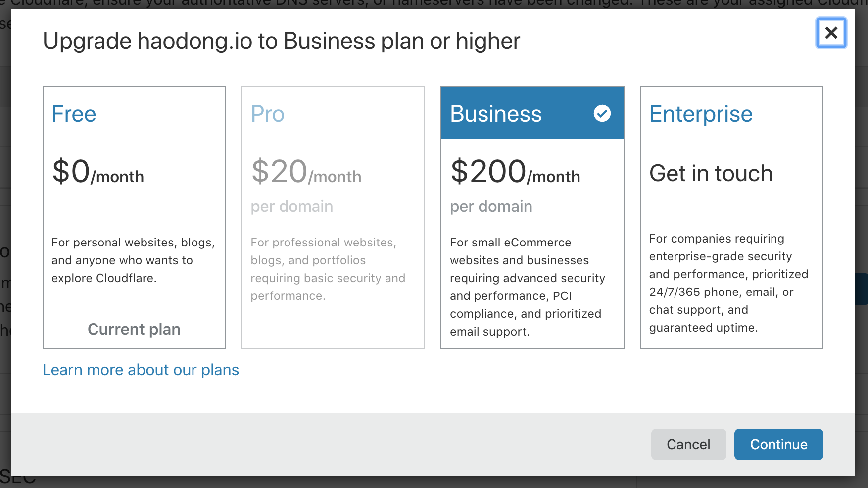
Task: Click the Upgrade haodong.io dialog title
Action: pos(281,41)
